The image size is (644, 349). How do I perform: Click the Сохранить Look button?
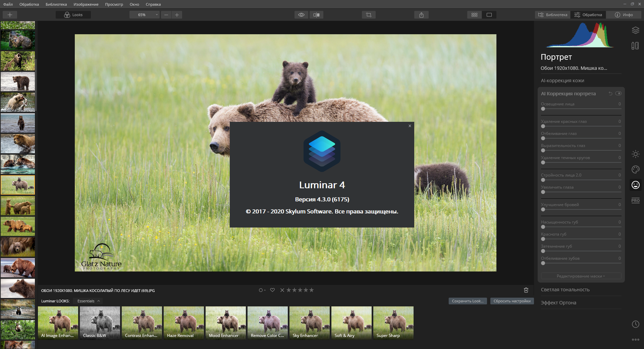pos(467,301)
